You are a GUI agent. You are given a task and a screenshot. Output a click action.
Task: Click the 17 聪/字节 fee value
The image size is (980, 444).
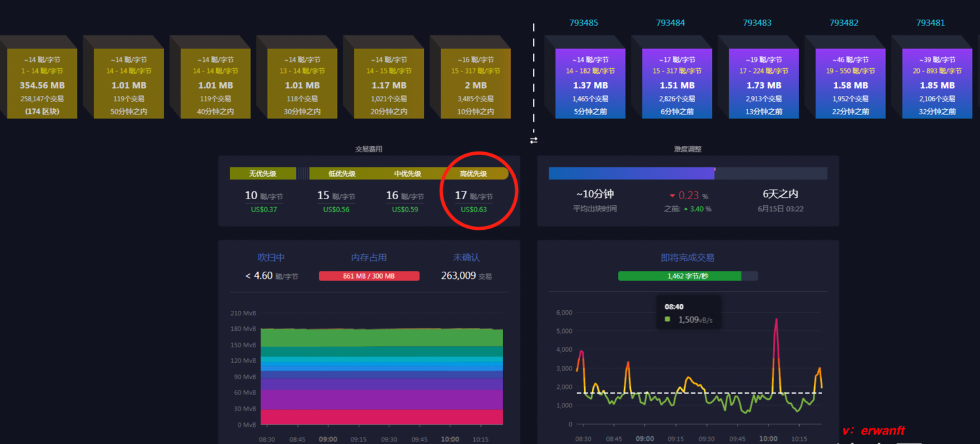[474, 196]
